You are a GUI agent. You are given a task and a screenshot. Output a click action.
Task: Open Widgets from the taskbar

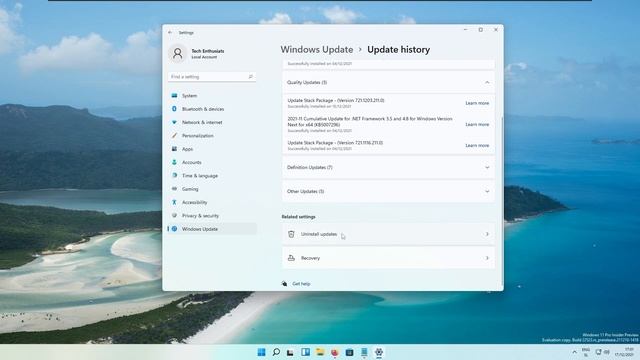(305, 352)
